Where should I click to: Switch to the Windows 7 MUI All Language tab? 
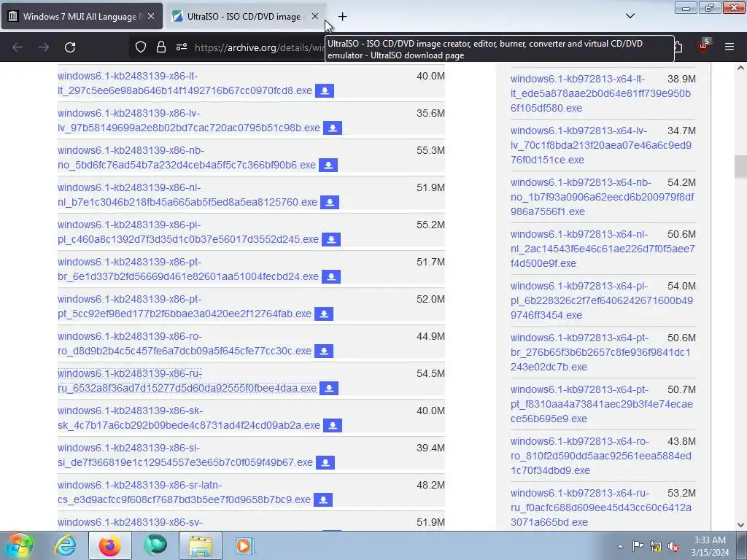(x=82, y=16)
